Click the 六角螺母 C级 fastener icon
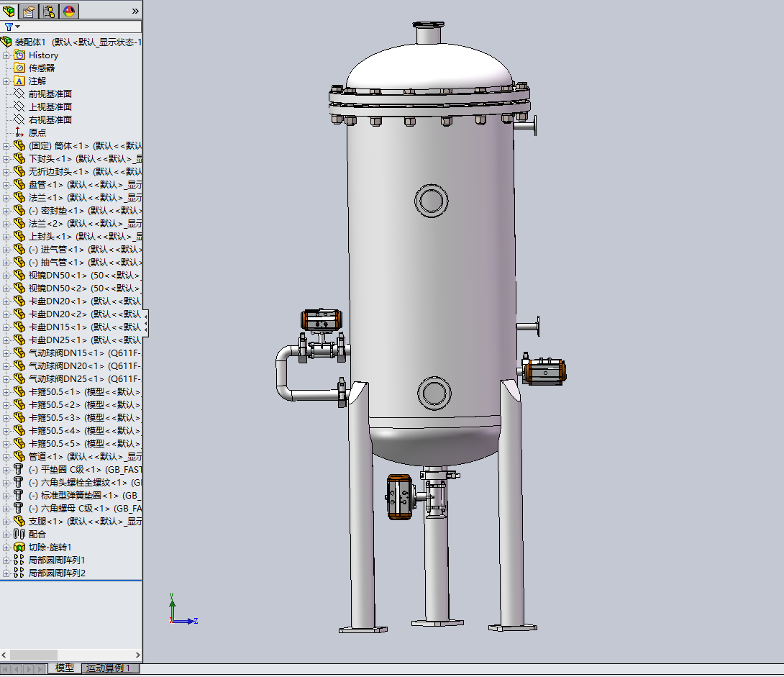 (x=19, y=509)
